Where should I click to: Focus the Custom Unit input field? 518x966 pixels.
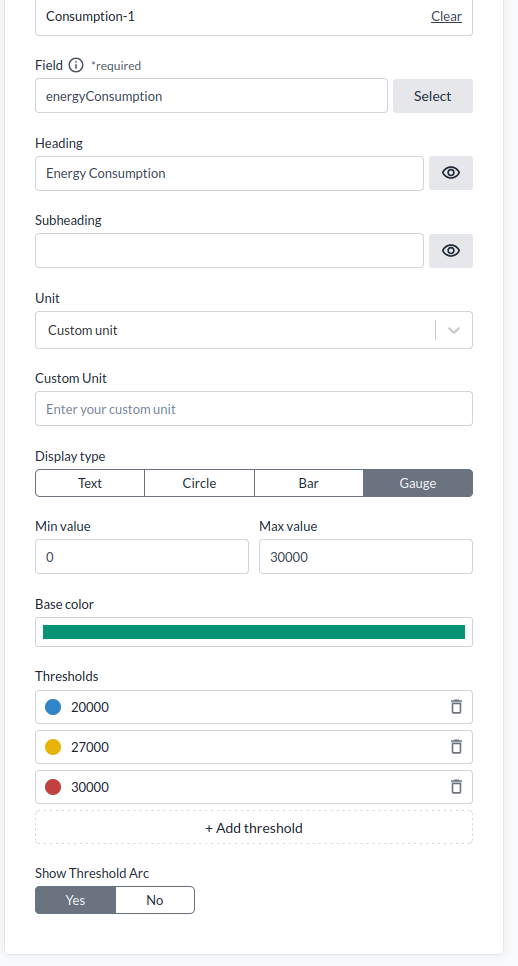pyautogui.click(x=254, y=409)
